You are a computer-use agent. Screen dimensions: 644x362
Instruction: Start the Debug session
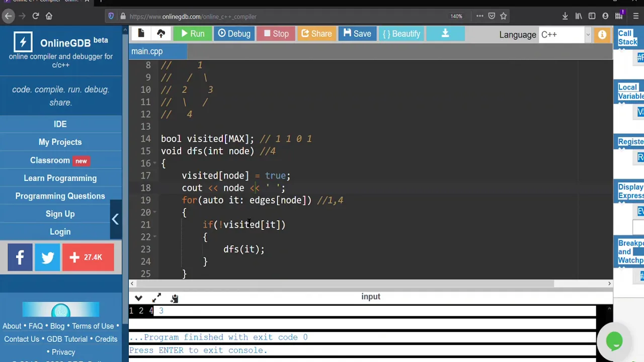[x=234, y=34]
